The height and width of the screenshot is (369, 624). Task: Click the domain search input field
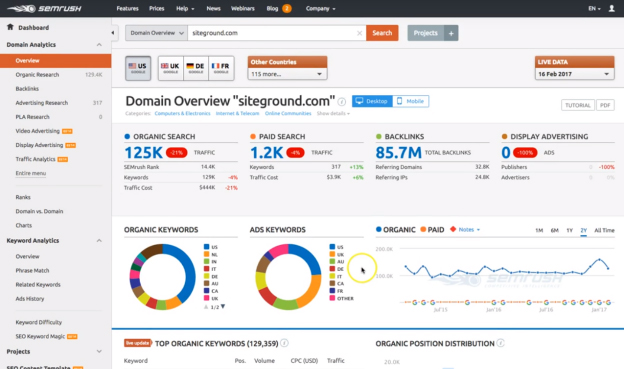click(x=273, y=33)
